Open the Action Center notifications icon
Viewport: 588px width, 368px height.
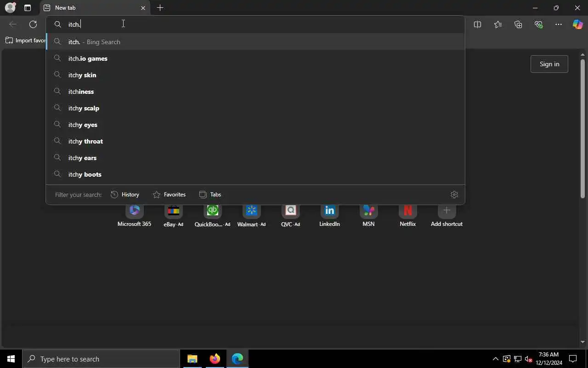coord(573,359)
